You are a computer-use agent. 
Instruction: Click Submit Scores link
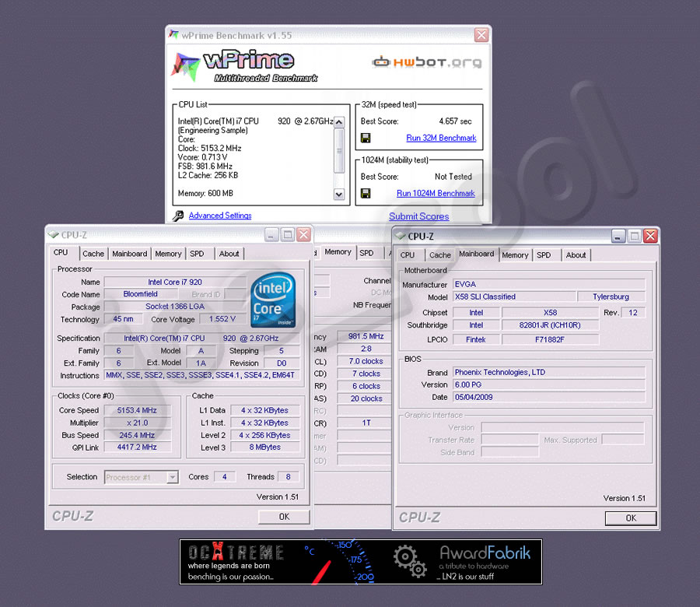pyautogui.click(x=418, y=216)
